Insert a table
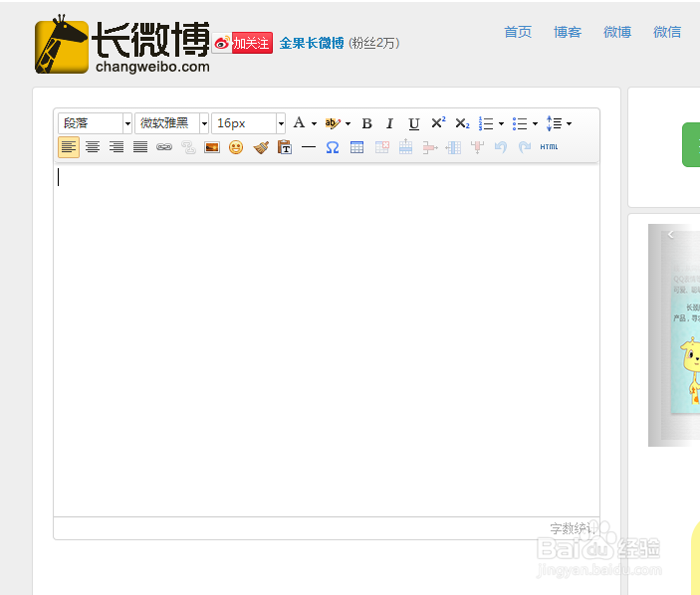 [x=356, y=147]
